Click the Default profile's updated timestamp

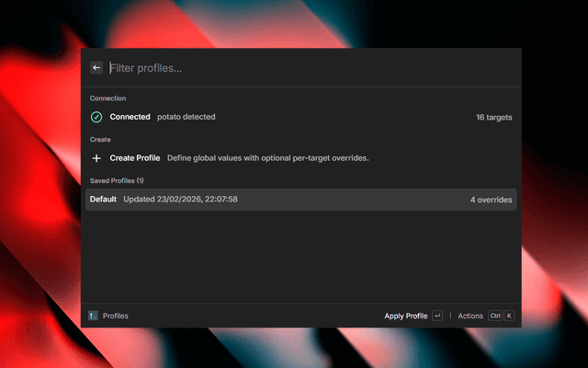181,200
